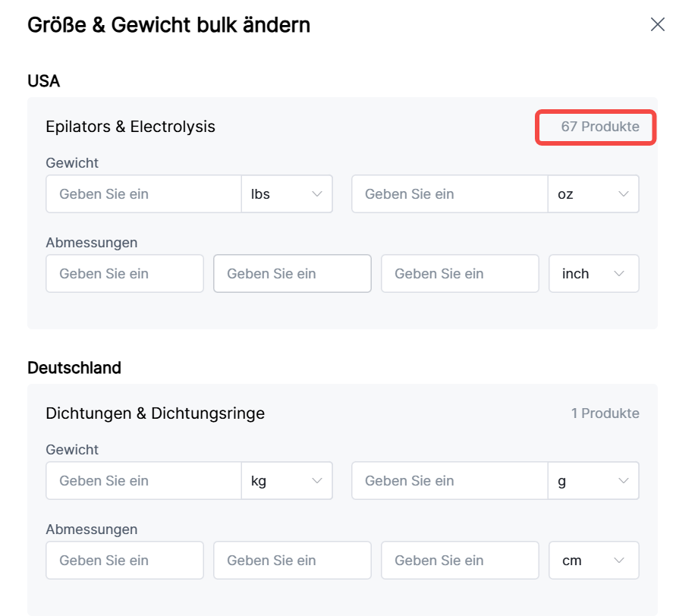The width and height of the screenshot is (676, 616).
Task: Select first Abmessungen field in Deutschland section
Action: [124, 561]
